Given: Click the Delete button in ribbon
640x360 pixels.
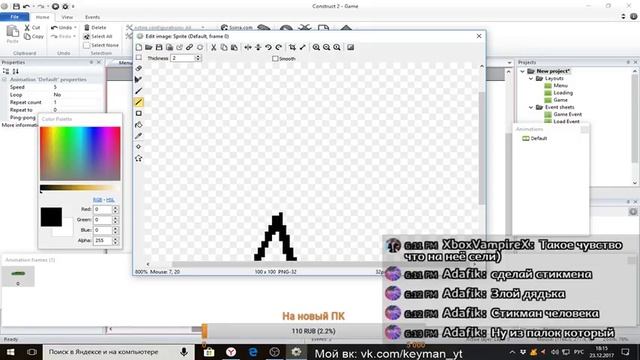Looking at the screenshot, I should pyautogui.click(x=95, y=27).
